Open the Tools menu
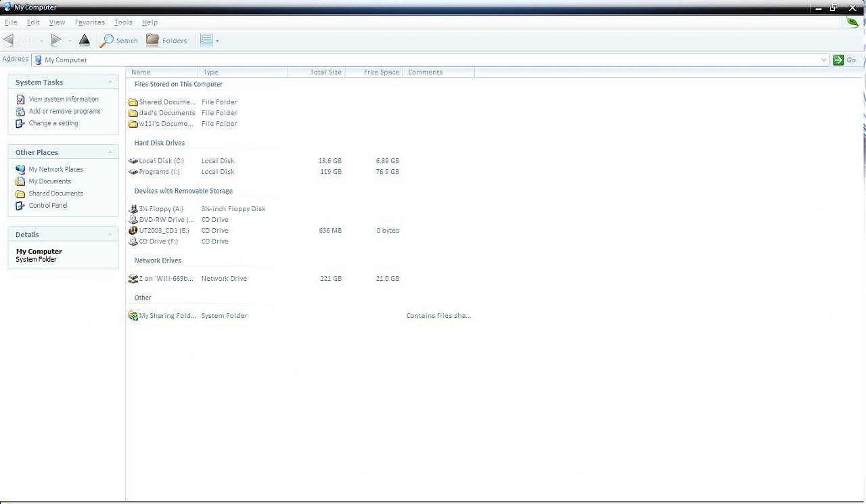The height and width of the screenshot is (504, 866). pyautogui.click(x=123, y=22)
